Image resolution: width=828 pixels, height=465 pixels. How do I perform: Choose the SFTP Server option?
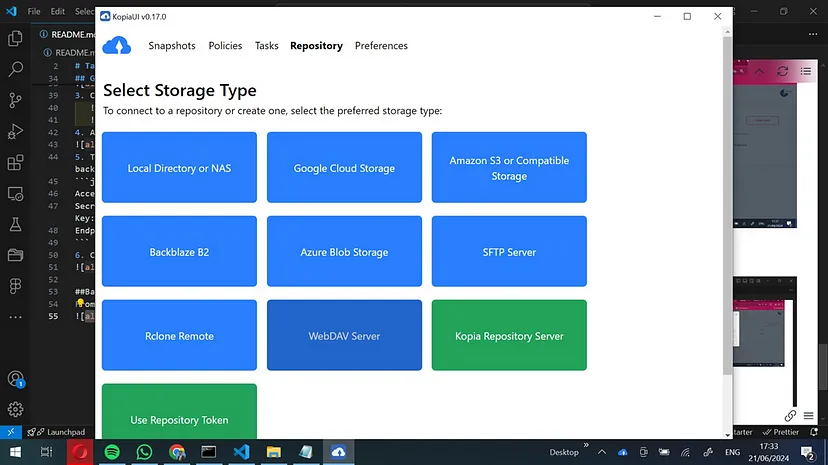(509, 252)
